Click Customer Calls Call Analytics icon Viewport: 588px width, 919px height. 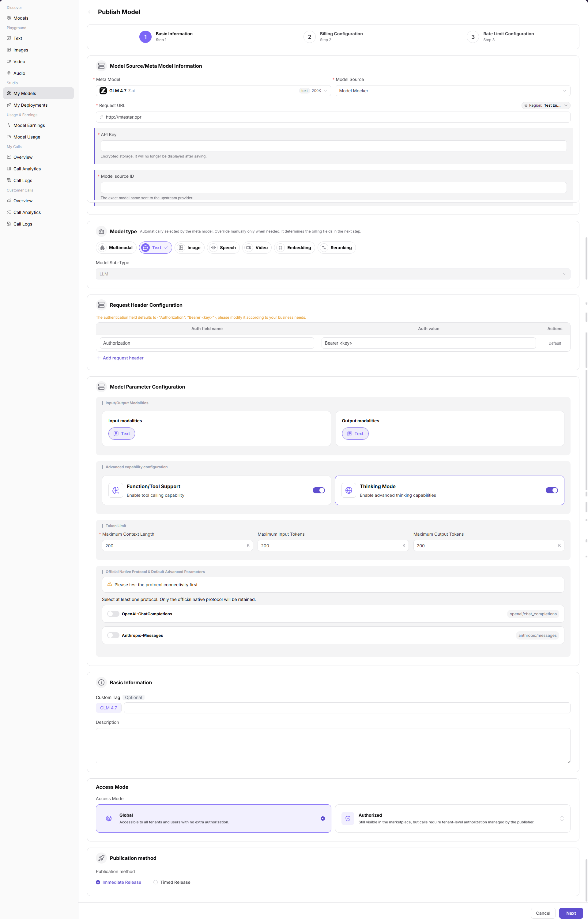pos(9,212)
